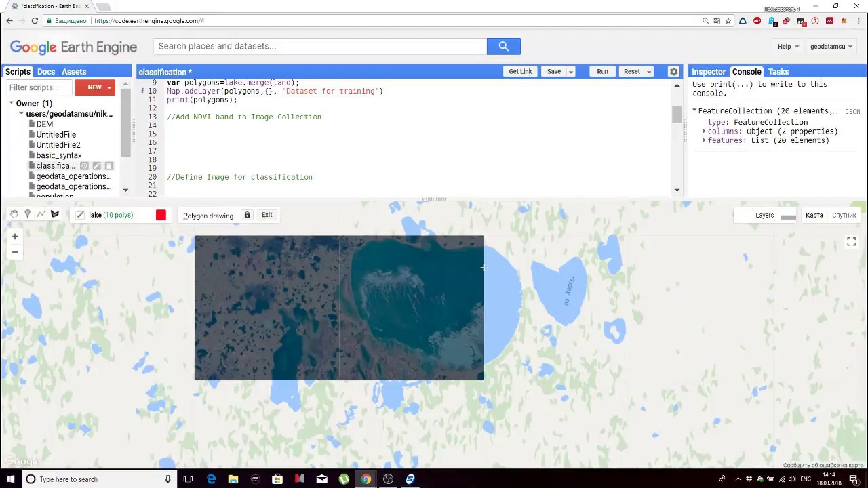Open Chrome from the taskbar
The image size is (868, 488).
[x=366, y=479]
